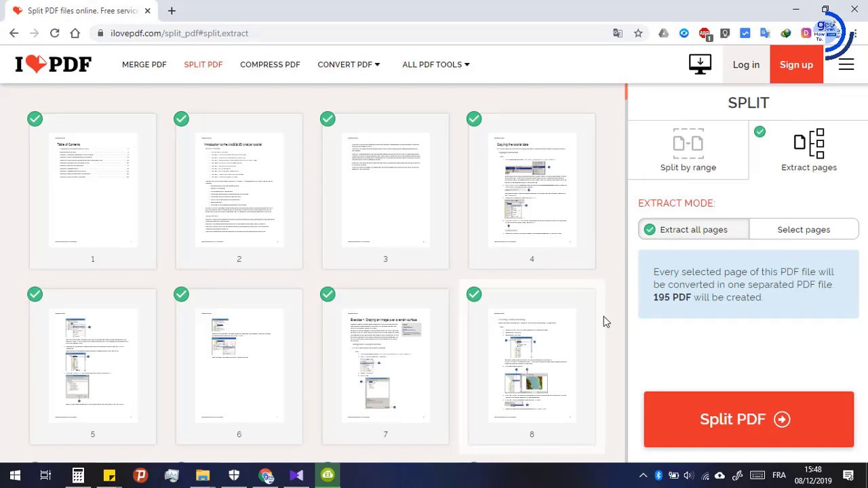This screenshot has height=488, width=868.
Task: Open Sticky Notes from the taskbar
Action: (109, 475)
